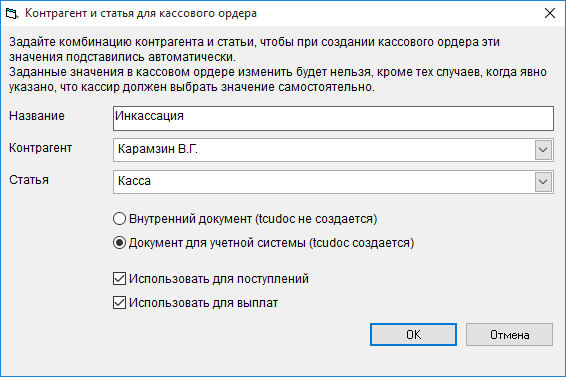Viewport: 566px width, 377px height.
Task: Close the cash order dialog window
Action: click(550, 13)
